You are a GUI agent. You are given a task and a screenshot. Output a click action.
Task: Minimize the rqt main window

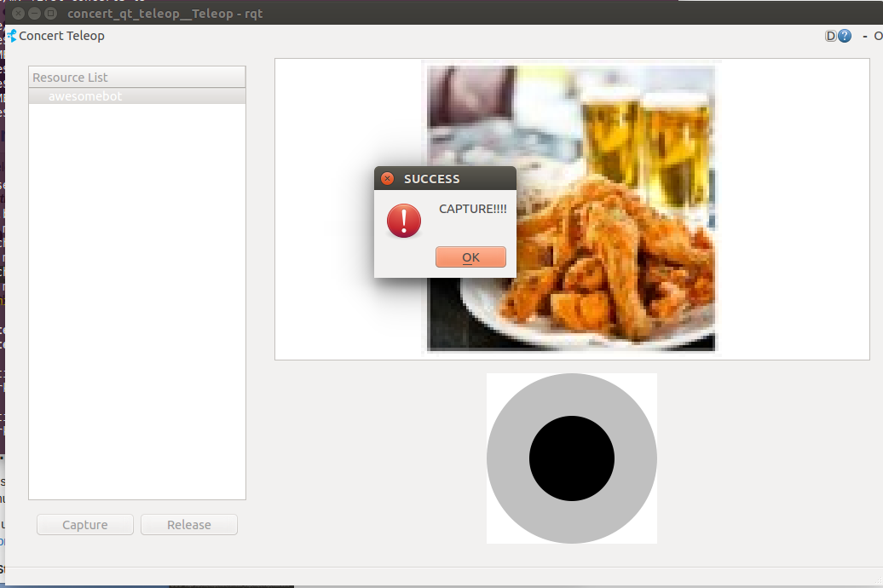pos(35,14)
